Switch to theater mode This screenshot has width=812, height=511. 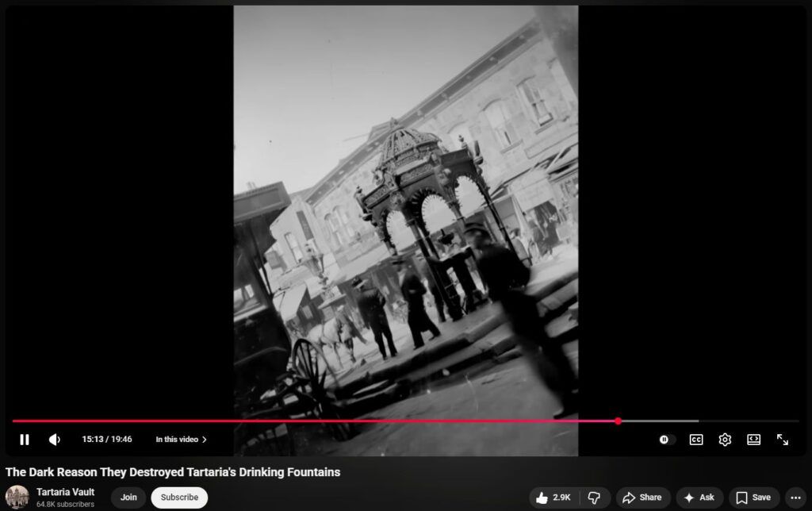click(x=753, y=440)
